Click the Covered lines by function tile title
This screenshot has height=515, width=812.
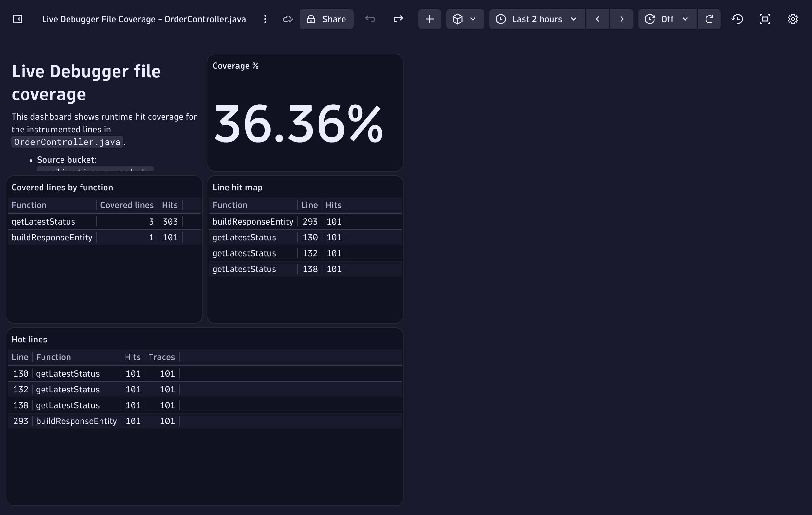62,188
